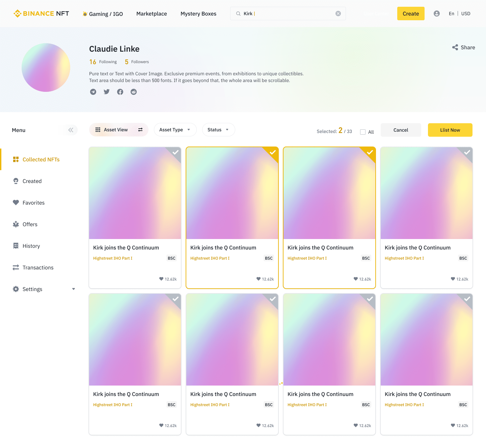
Task: Collapse the Menu with double chevron
Action: pos(71,130)
